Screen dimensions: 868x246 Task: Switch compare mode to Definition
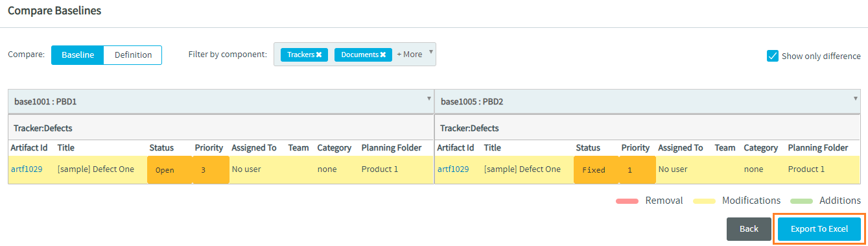133,55
